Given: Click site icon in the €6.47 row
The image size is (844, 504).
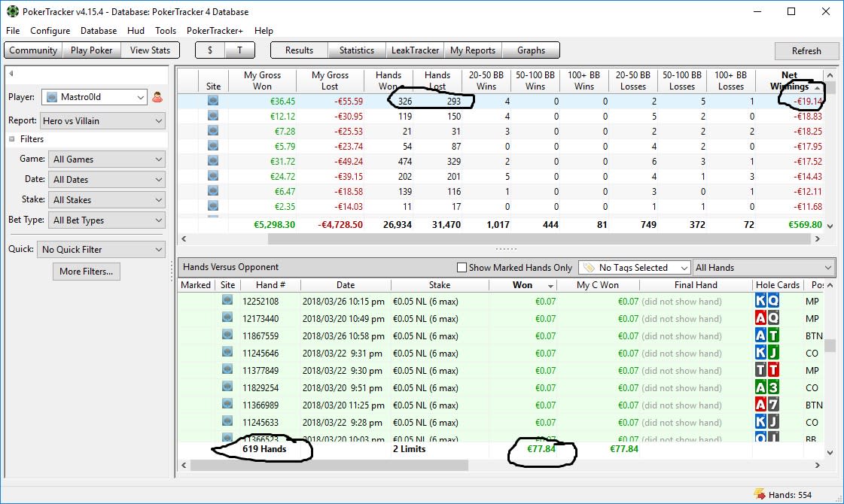Looking at the screenshot, I should tap(213, 191).
